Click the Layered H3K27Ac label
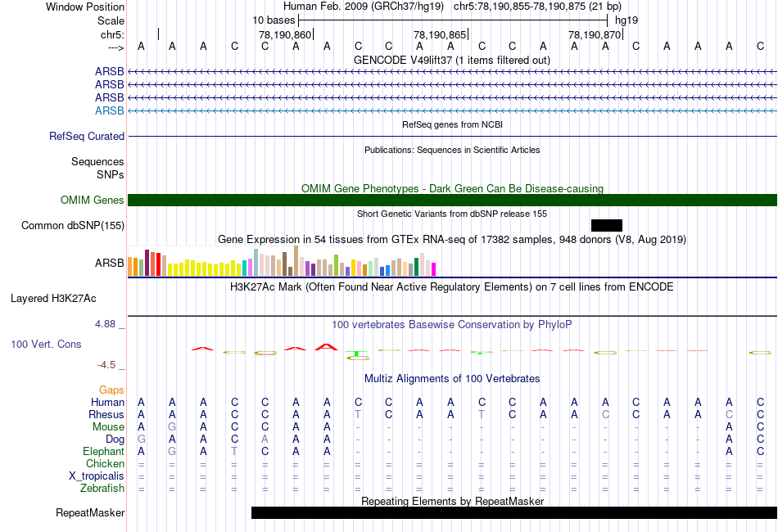 pyautogui.click(x=53, y=299)
